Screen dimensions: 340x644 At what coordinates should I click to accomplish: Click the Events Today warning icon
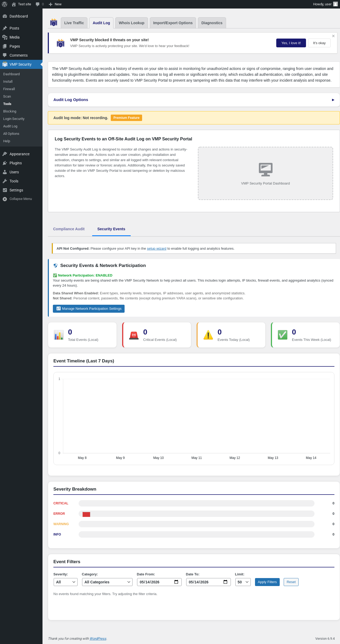coord(208,335)
